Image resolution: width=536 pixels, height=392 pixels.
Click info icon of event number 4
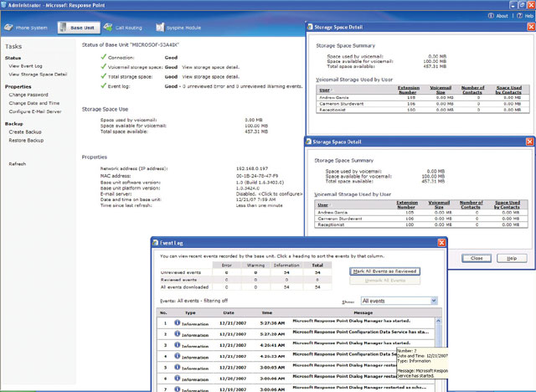click(177, 356)
